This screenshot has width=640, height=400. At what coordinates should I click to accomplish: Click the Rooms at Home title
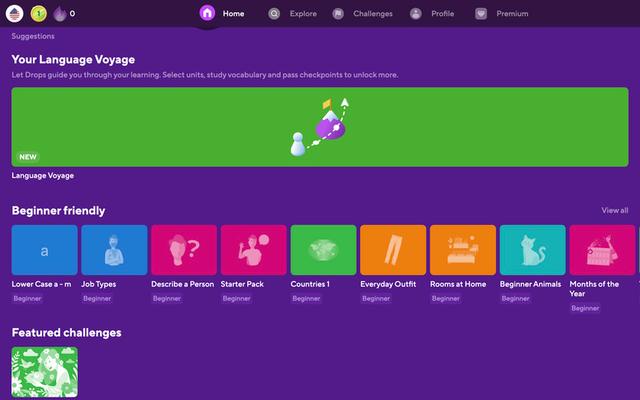click(x=458, y=284)
